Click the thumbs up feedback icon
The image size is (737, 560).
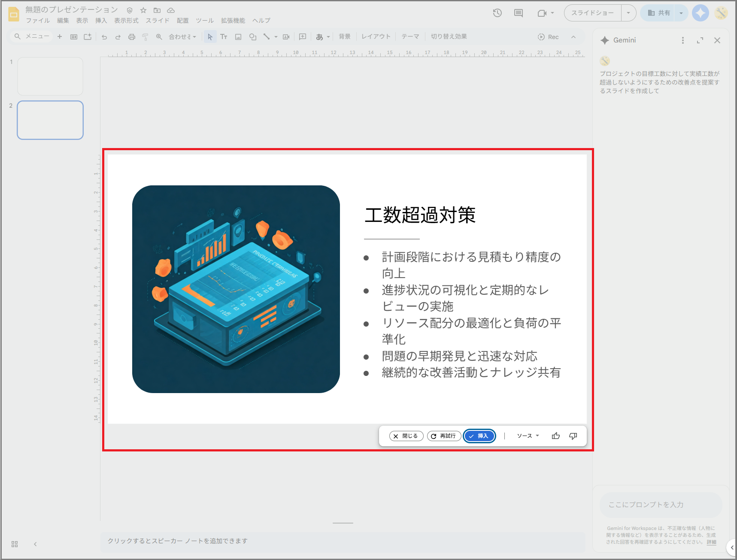pyautogui.click(x=556, y=436)
